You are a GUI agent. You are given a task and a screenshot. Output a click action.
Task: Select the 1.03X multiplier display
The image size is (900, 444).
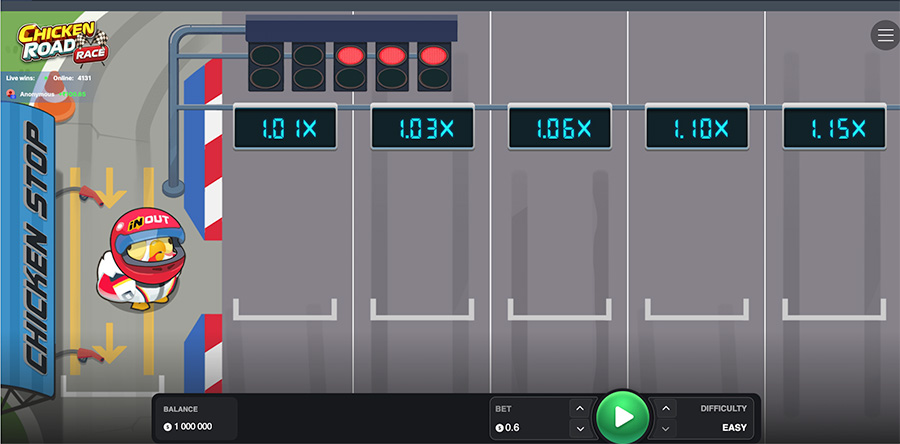(422, 128)
